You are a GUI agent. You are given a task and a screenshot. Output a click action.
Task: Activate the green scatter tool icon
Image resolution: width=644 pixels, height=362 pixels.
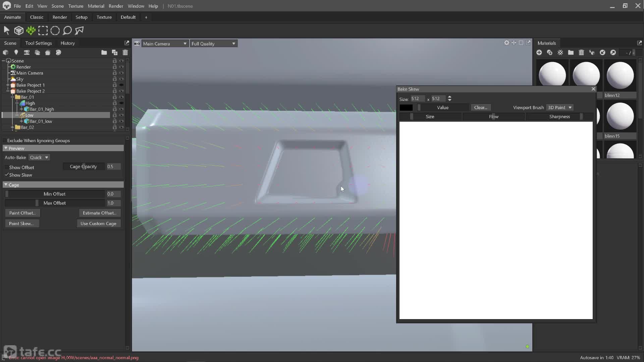pos(31,31)
